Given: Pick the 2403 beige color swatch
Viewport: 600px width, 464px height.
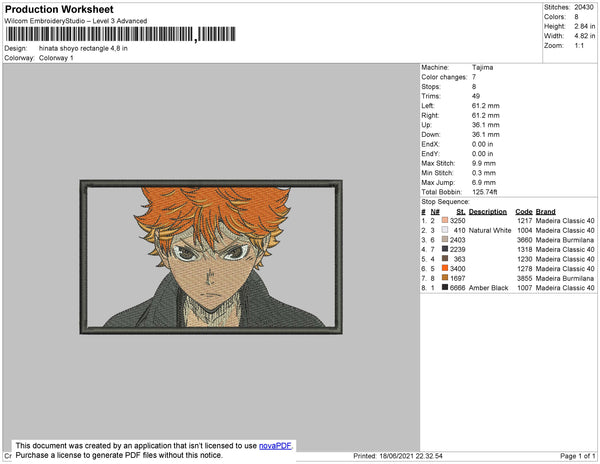Looking at the screenshot, I should tap(445, 239).
